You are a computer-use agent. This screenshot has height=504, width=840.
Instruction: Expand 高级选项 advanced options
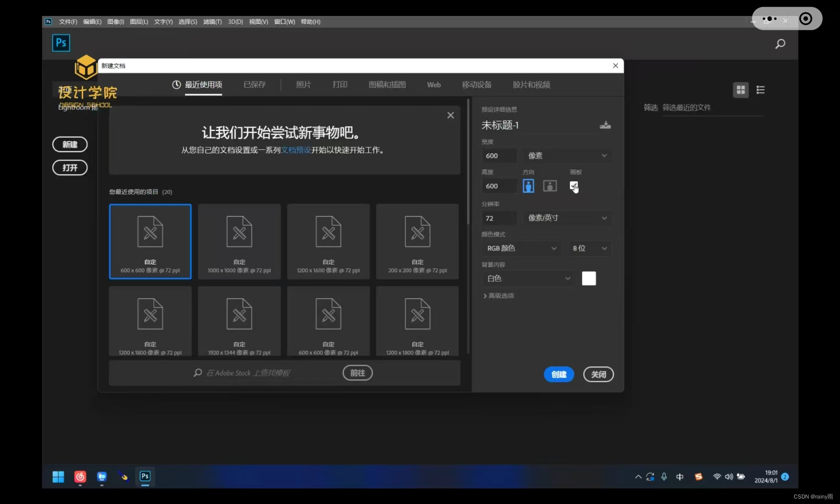[499, 296]
